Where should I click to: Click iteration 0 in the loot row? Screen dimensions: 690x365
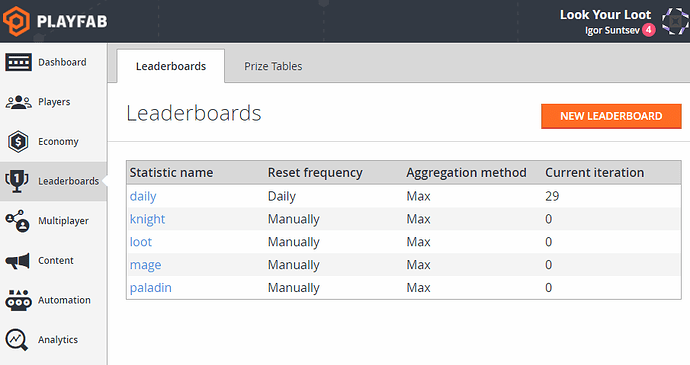tap(548, 242)
